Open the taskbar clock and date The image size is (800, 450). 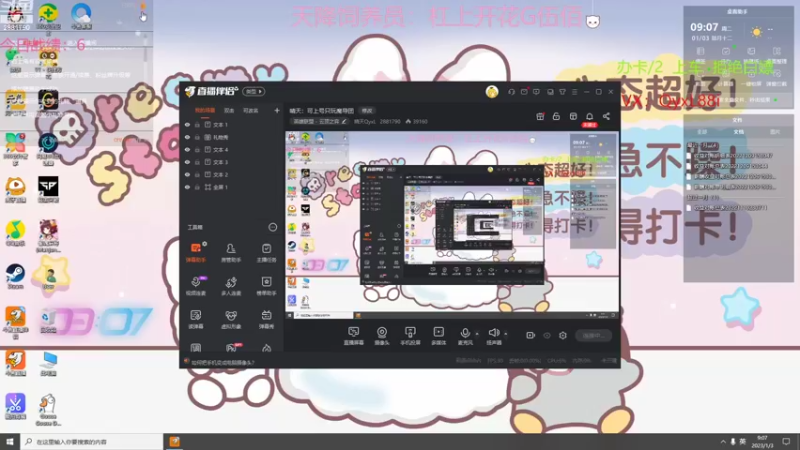click(762, 442)
